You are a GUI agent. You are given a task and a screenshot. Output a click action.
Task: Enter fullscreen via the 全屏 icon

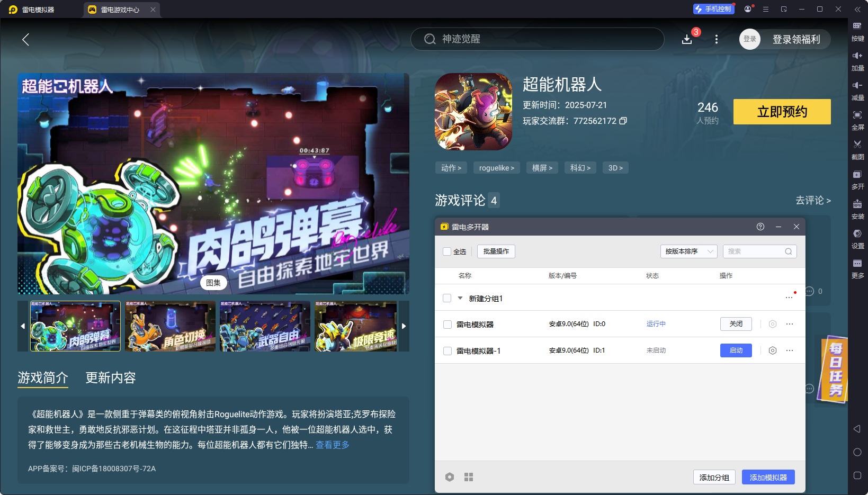point(857,121)
